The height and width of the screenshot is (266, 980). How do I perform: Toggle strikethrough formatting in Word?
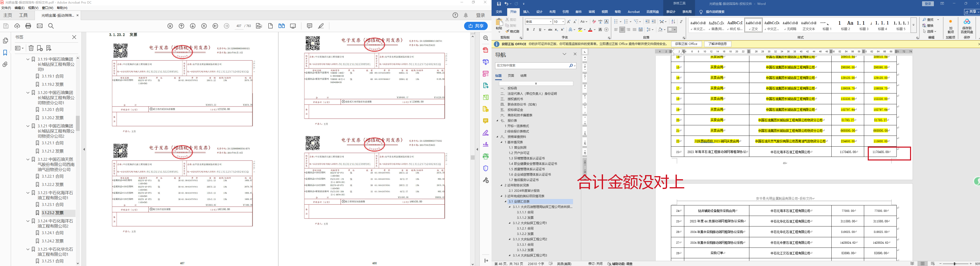(x=550, y=29)
